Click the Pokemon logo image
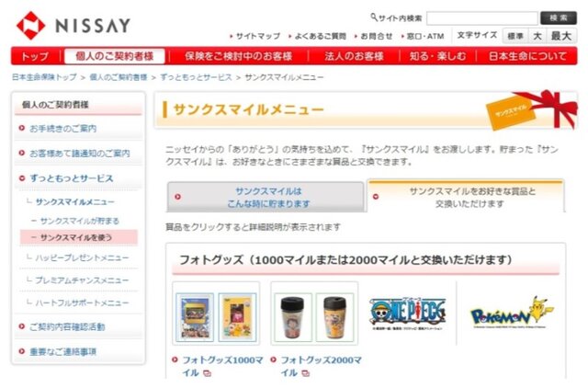588x388 pixels. [x=513, y=313]
